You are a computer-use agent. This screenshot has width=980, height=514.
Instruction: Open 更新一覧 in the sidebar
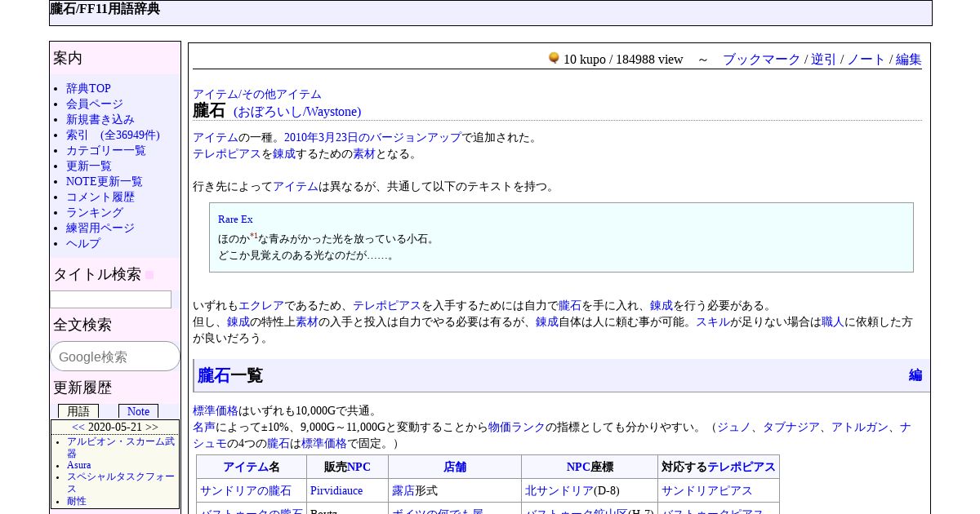89,166
